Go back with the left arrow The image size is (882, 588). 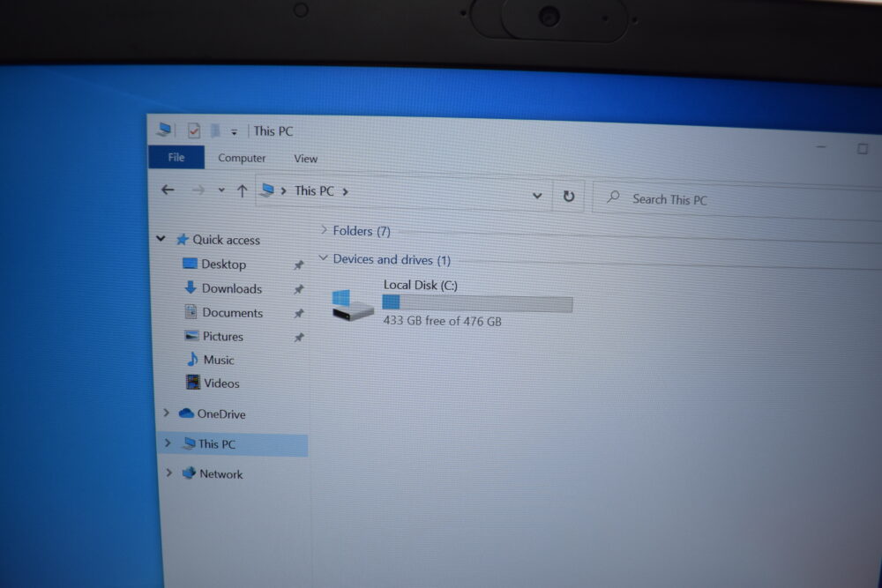pos(168,190)
